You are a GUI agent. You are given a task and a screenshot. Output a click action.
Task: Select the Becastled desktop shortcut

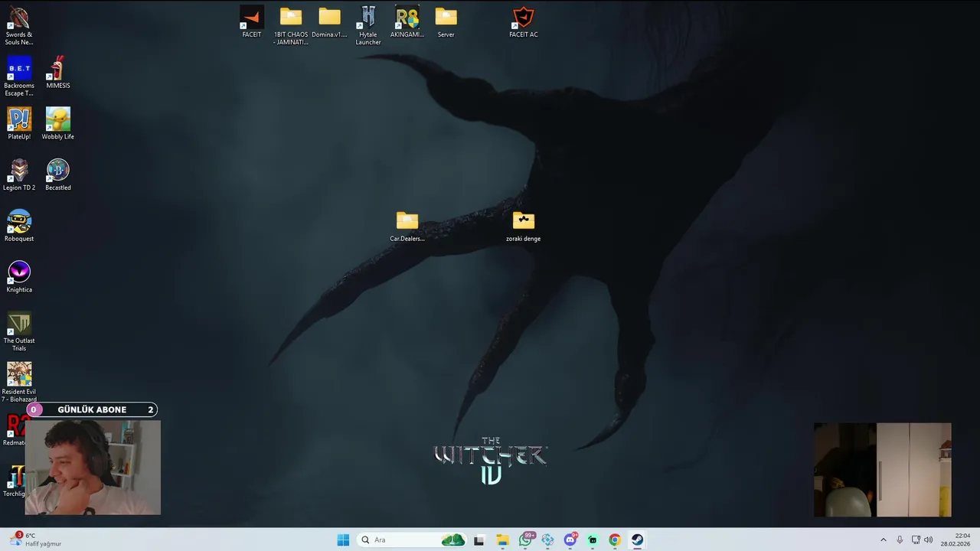(58, 174)
